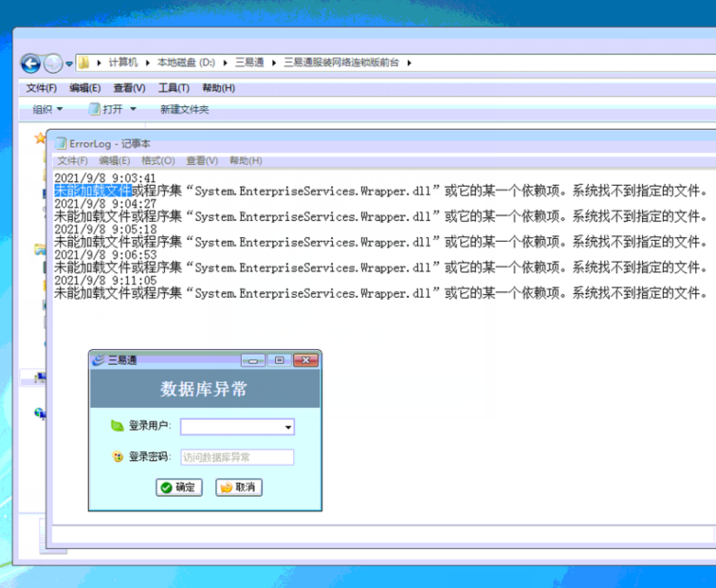This screenshot has width=716, height=588.
Task: Click 打开 button in Explorer toolbar
Action: (x=106, y=110)
